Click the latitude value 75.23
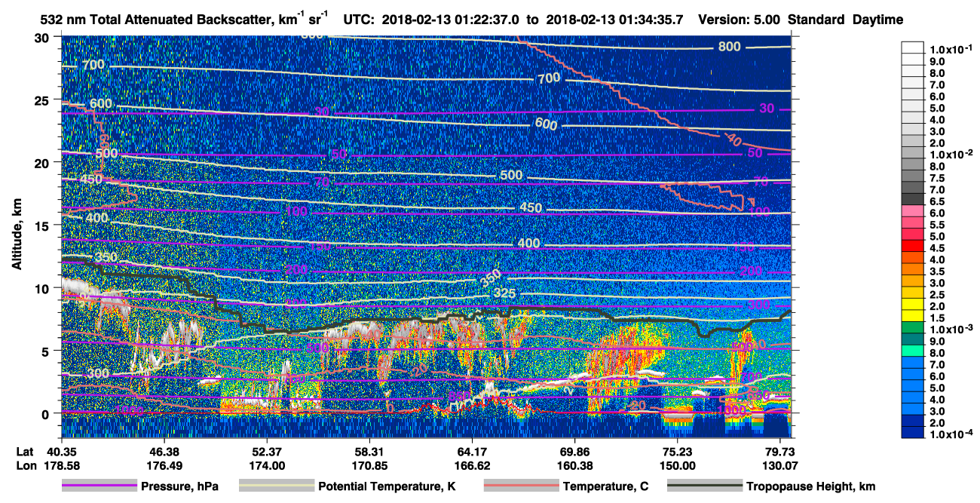This screenshot has width=980, height=503. tap(677, 452)
